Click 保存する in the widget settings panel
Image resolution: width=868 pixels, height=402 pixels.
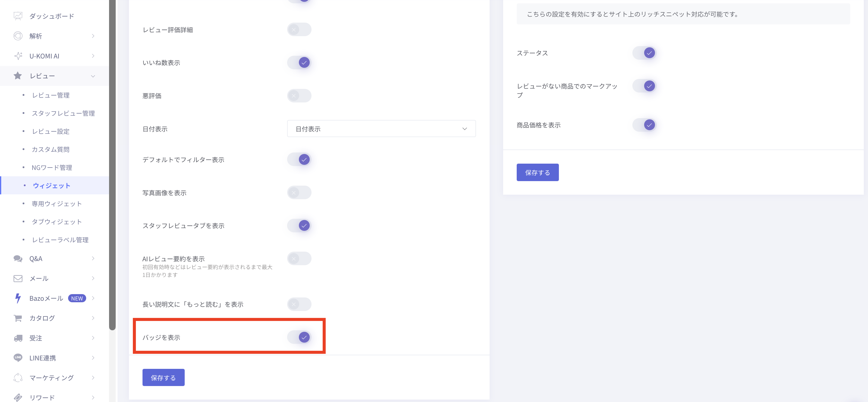pyautogui.click(x=163, y=378)
